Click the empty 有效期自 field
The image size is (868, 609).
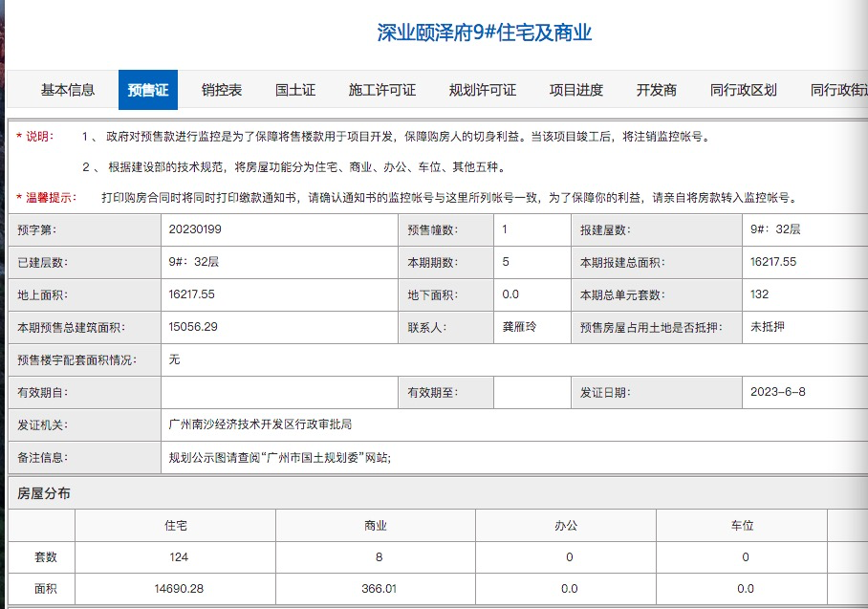(277, 392)
